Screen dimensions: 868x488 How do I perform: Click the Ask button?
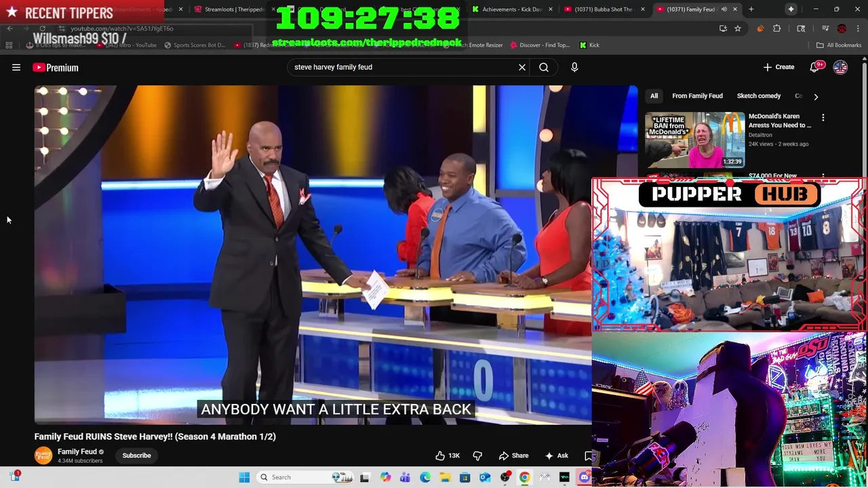pyautogui.click(x=556, y=455)
